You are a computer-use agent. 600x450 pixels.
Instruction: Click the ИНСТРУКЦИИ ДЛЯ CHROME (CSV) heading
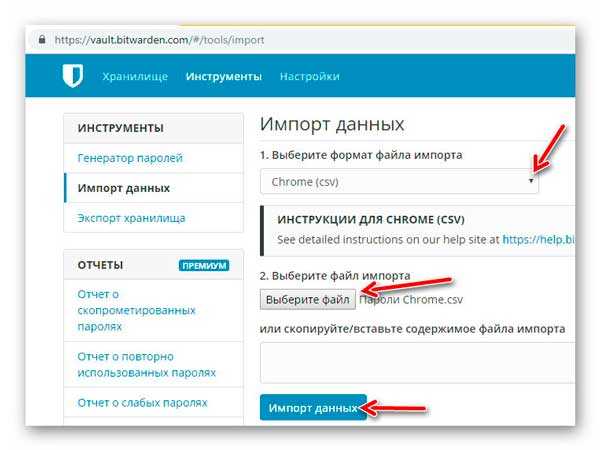[x=371, y=220]
